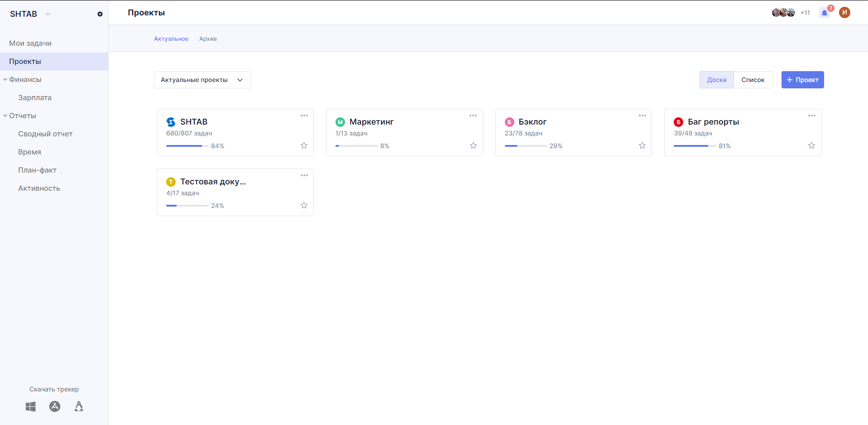The height and width of the screenshot is (425, 868).
Task: Click the Проекты page heading
Action: [146, 13]
